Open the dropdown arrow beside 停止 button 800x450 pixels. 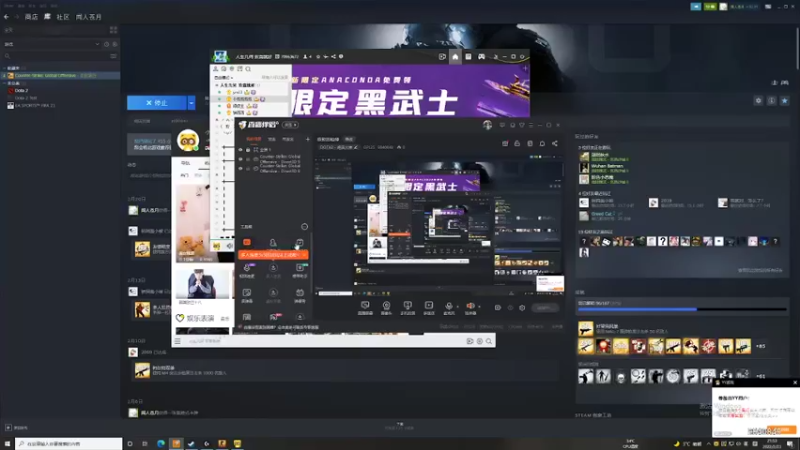(191, 103)
